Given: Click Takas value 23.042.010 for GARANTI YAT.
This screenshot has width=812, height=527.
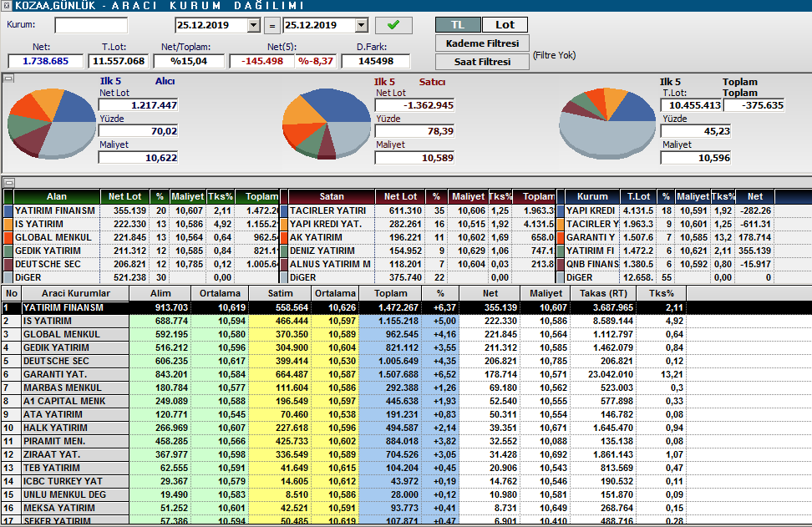Looking at the screenshot, I should 603,374.
